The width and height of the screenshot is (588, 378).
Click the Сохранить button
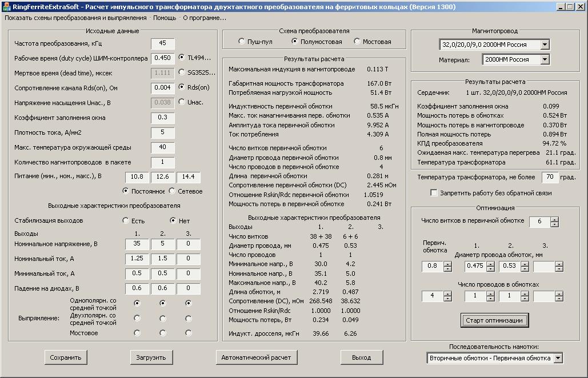(66, 357)
